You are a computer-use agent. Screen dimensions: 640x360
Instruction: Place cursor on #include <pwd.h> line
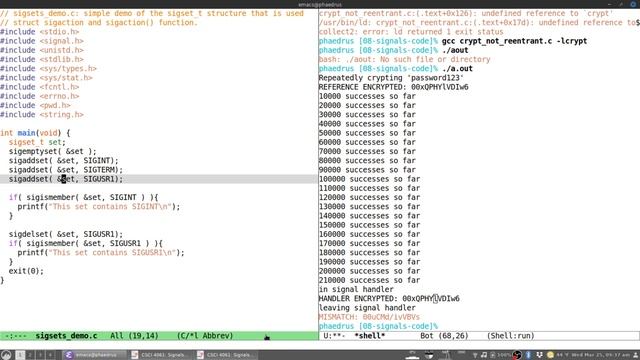pyautogui.click(x=35, y=105)
